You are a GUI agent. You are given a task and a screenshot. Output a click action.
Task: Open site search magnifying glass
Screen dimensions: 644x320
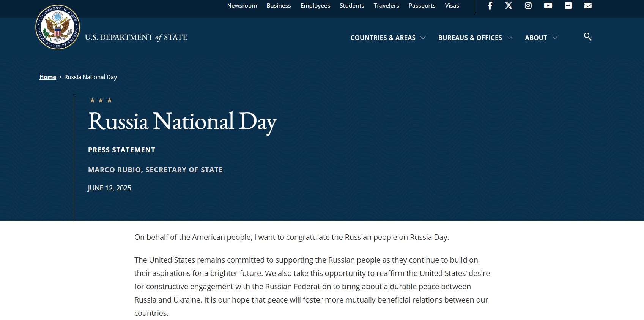click(587, 37)
